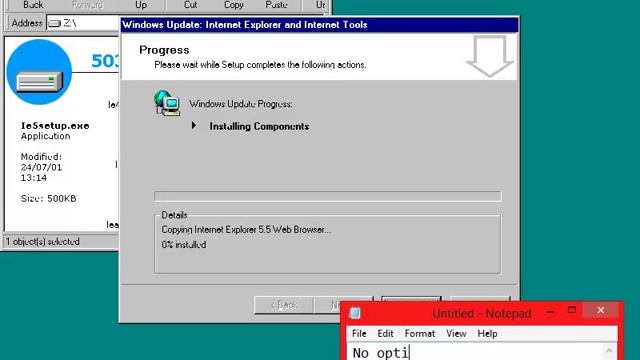640x360 pixels.
Task: Maximize the Notepad window
Action: [572, 311]
